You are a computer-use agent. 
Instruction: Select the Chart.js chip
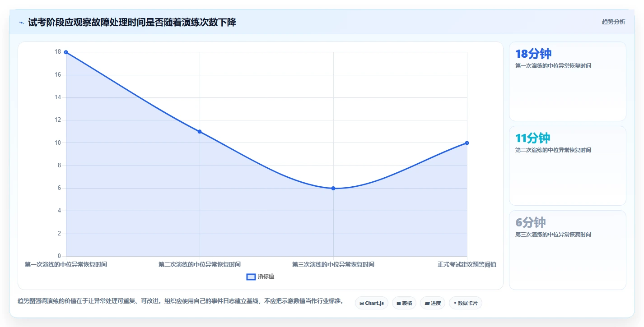coord(372,303)
